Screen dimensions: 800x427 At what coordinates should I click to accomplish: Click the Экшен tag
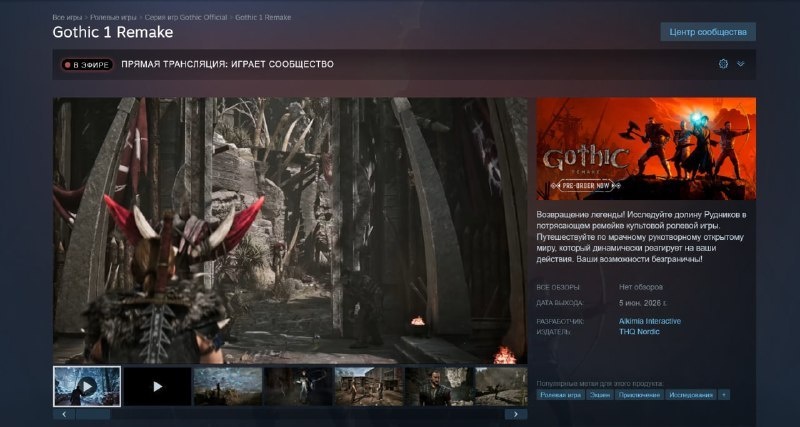click(599, 395)
